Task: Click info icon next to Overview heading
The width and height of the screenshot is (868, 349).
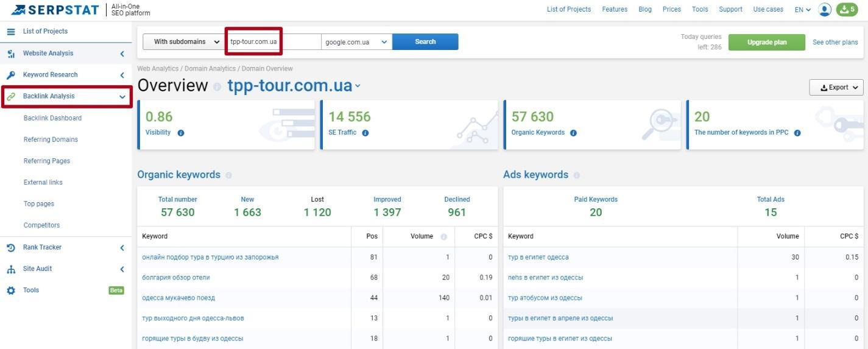Action: (x=217, y=86)
